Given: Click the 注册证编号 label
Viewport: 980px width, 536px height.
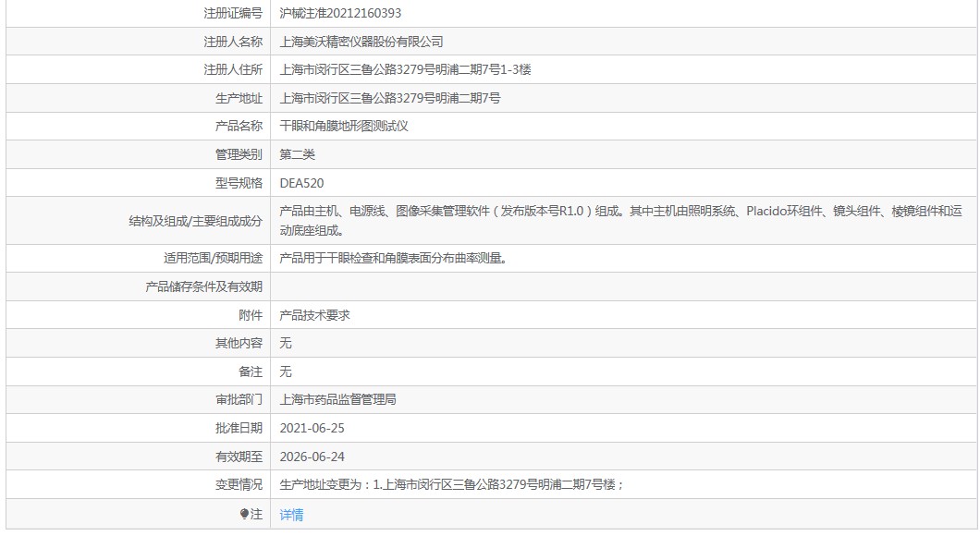Looking at the screenshot, I should click(x=233, y=13).
